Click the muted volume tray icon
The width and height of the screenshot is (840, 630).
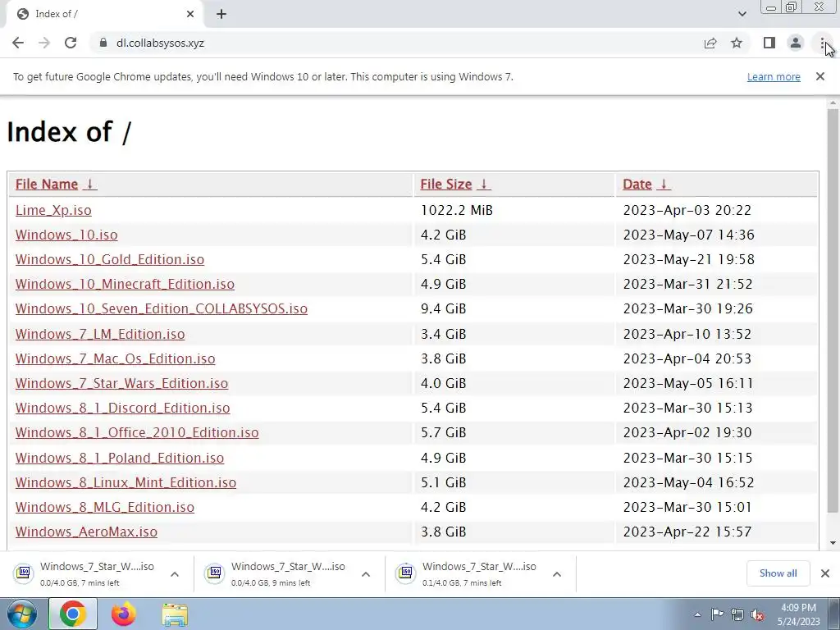[757, 615]
